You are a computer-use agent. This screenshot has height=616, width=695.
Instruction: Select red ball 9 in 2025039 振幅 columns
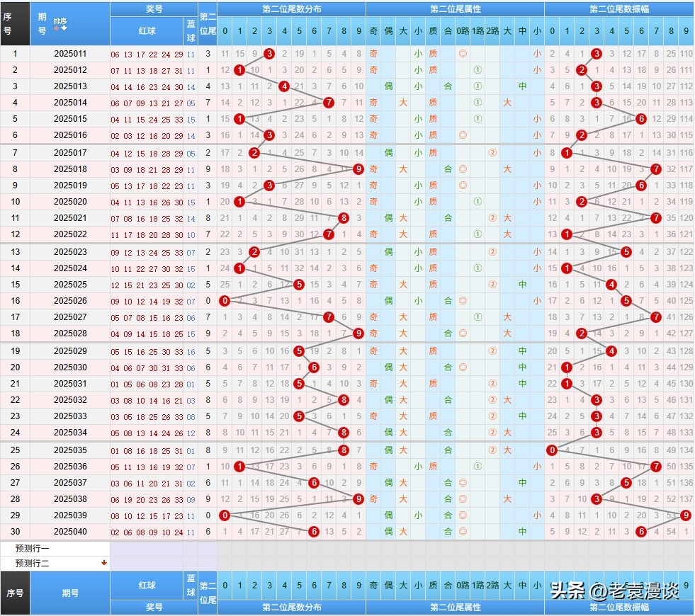pyautogui.click(x=686, y=515)
